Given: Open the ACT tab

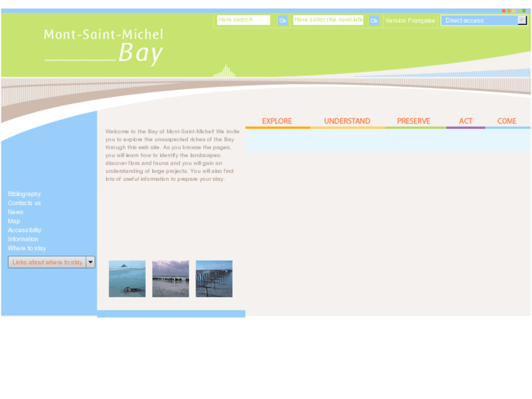Looking at the screenshot, I should coord(465,122).
